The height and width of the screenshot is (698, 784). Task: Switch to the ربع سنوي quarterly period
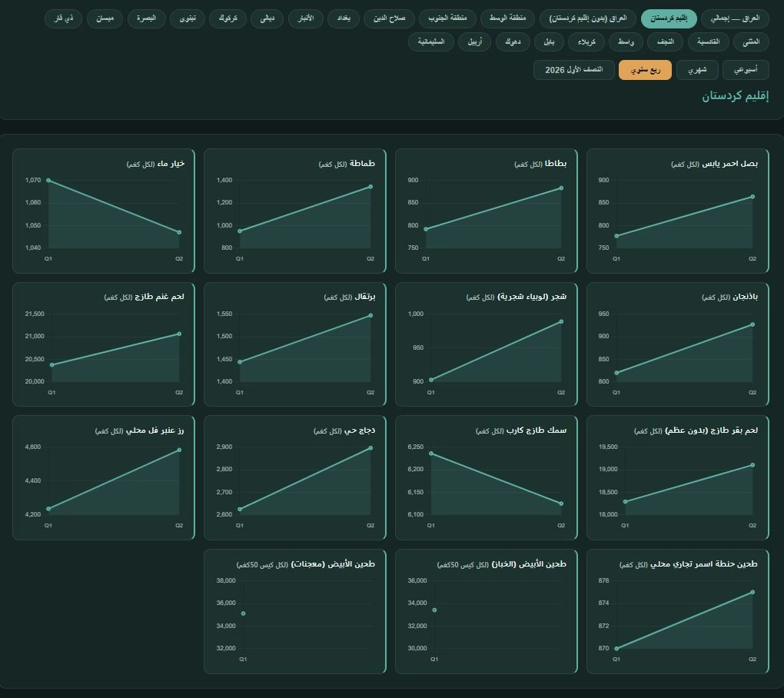coord(645,70)
